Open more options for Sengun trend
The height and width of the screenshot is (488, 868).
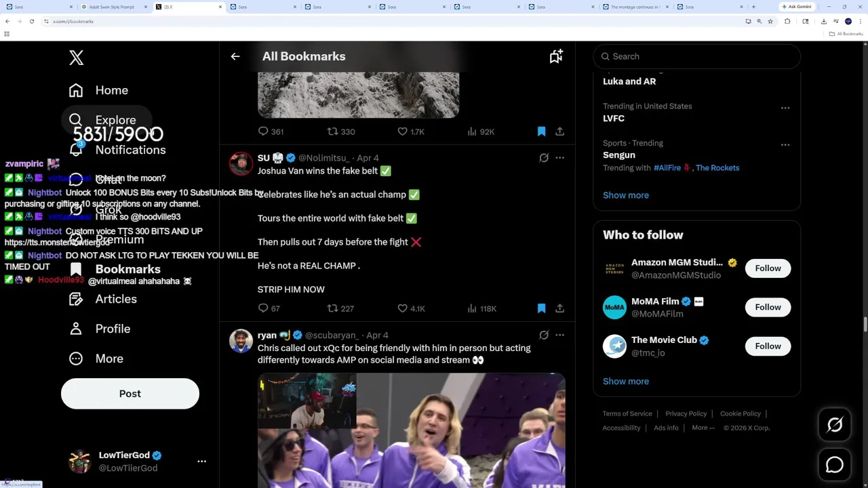(x=785, y=144)
